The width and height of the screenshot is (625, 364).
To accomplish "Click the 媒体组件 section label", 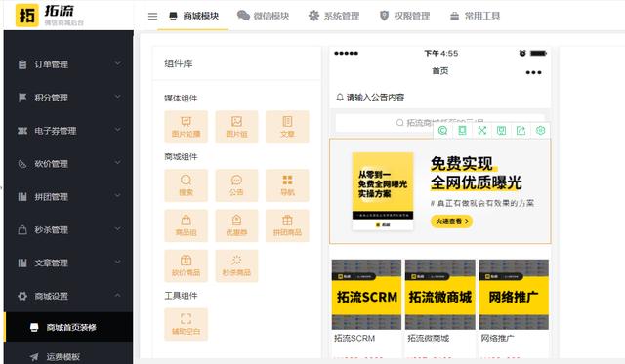I will point(181,98).
